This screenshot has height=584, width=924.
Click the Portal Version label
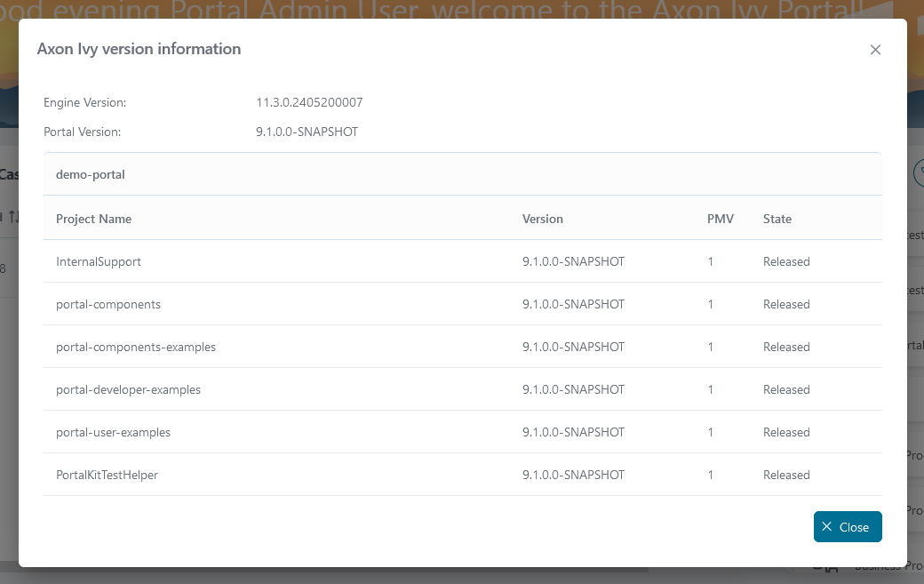click(x=83, y=132)
